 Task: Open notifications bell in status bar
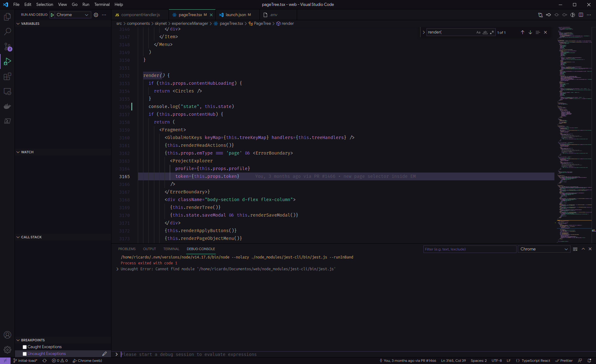coord(589,361)
